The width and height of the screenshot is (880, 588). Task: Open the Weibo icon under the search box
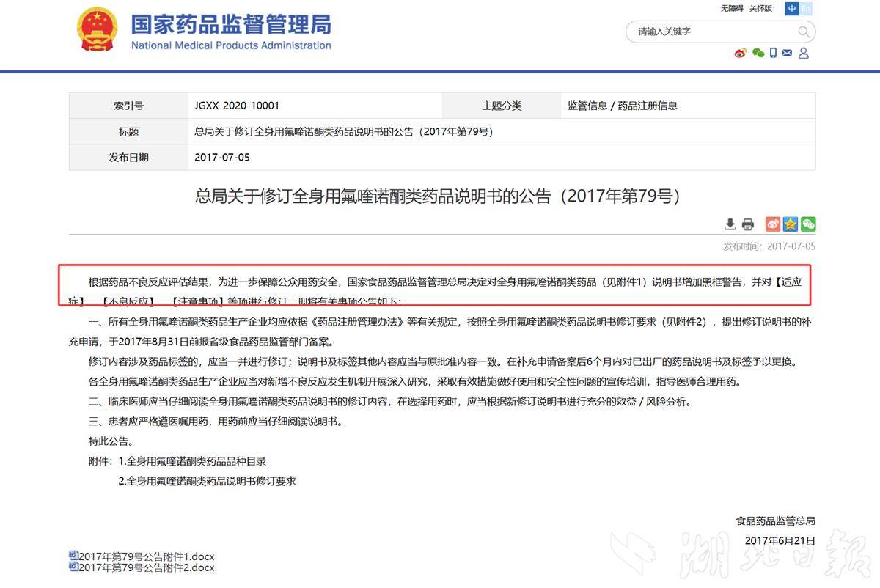tap(741, 53)
